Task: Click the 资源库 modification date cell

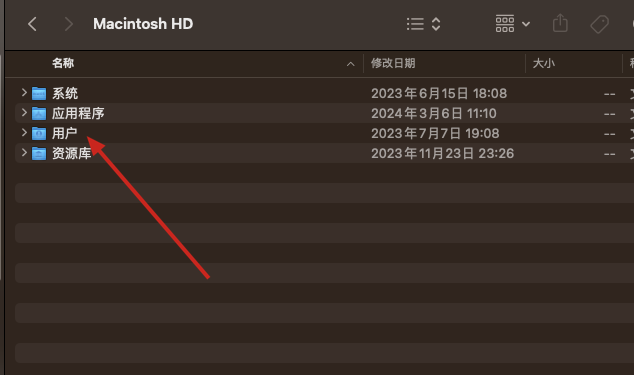Action: 442,153
